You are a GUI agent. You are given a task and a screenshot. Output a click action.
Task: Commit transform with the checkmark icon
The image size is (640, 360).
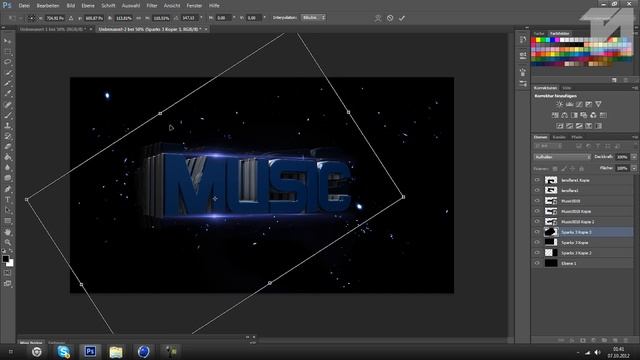tap(402, 18)
